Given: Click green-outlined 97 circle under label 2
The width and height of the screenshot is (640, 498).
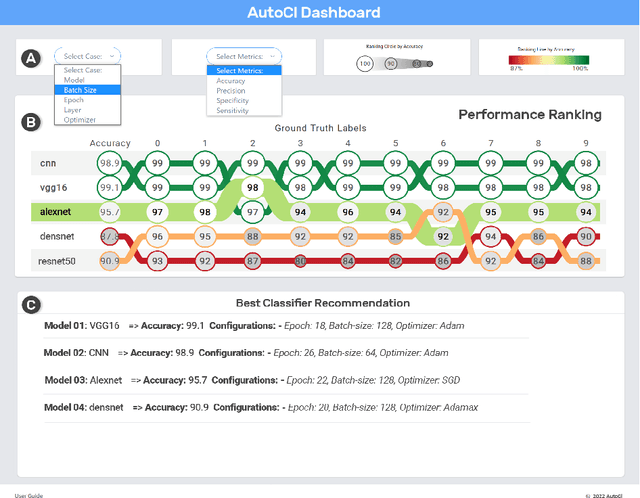Looking at the screenshot, I should (253, 212).
